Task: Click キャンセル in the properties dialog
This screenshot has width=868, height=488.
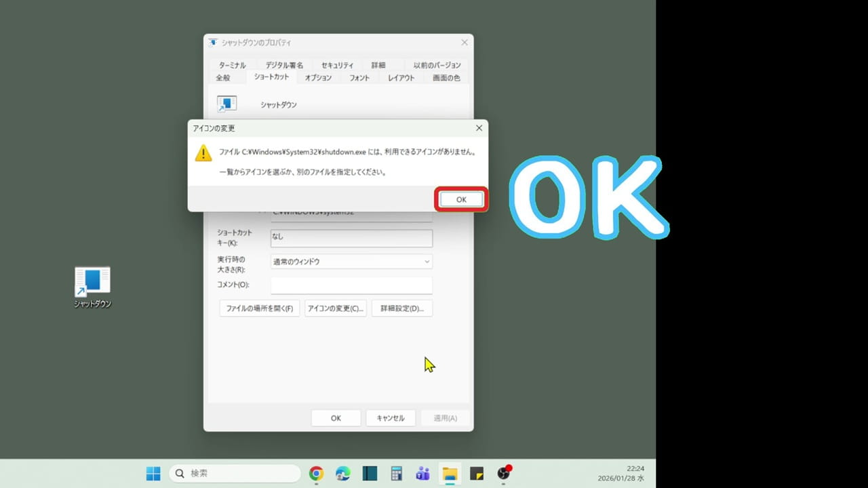Action: [391, 418]
